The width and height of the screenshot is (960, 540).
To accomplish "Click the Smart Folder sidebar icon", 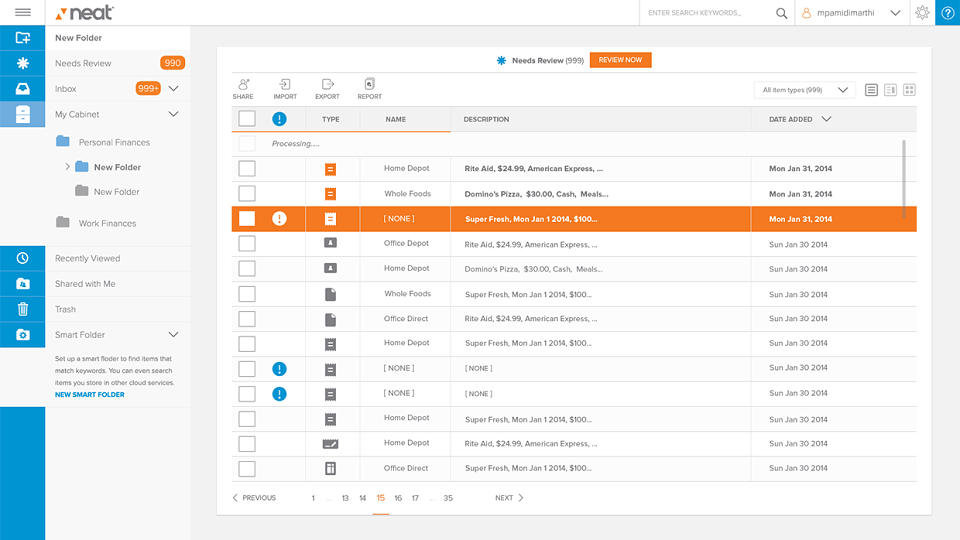I will click(x=23, y=335).
